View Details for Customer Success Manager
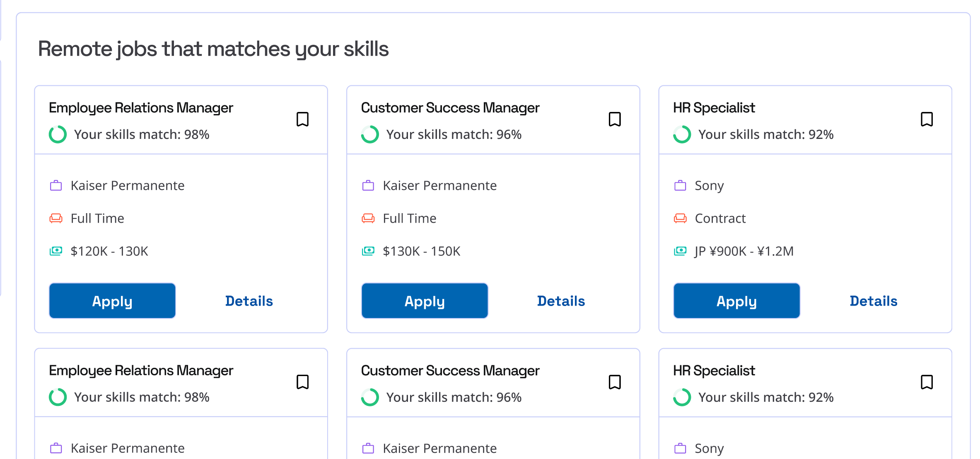The width and height of the screenshot is (980, 459). (561, 301)
